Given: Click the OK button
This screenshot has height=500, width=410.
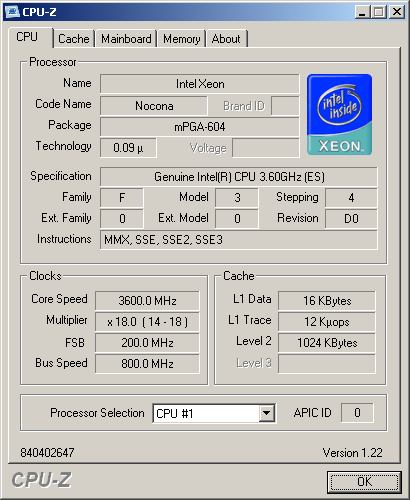Looking at the screenshot, I should click(364, 482).
